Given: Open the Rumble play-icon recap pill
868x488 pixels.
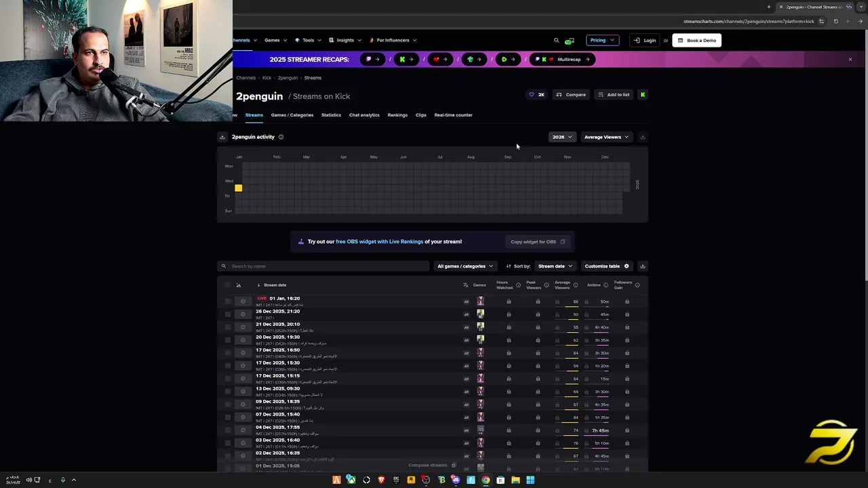Looking at the screenshot, I should (508, 60).
